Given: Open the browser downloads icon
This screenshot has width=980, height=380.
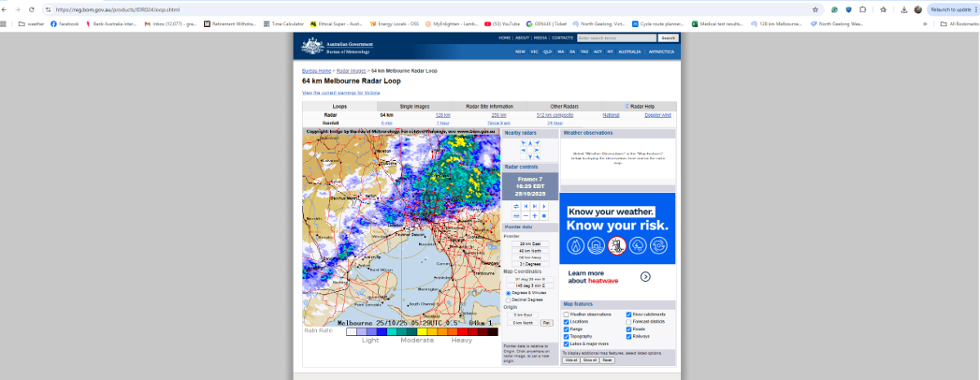Looking at the screenshot, I should [904, 10].
